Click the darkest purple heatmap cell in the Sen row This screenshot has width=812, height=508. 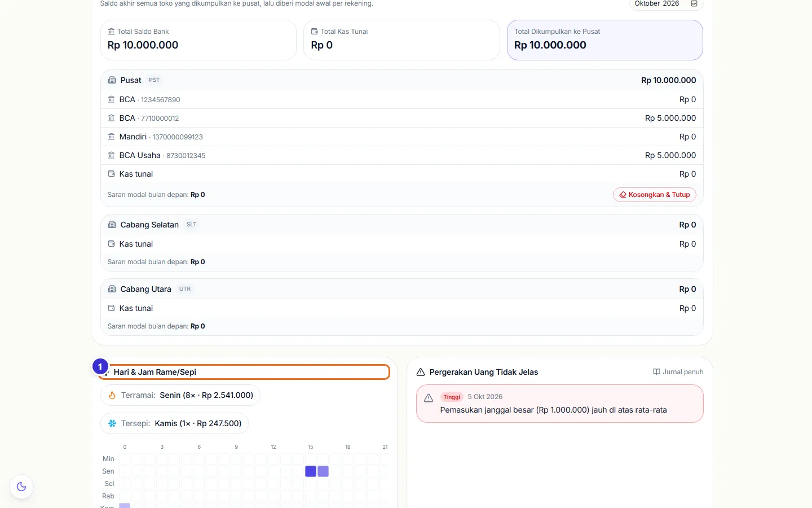tap(311, 471)
